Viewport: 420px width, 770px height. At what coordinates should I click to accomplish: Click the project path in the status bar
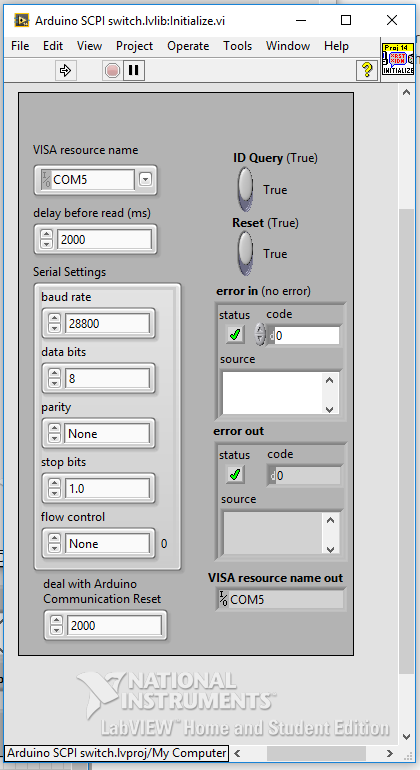116,753
